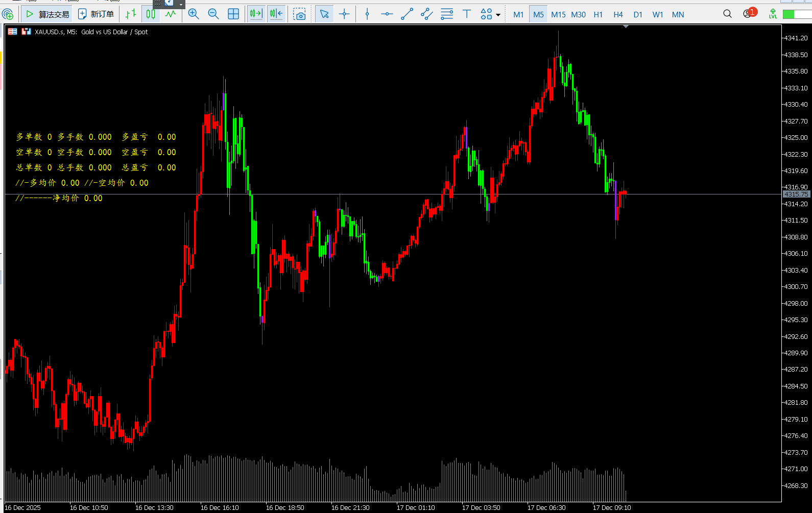
Task: Switch to the M1 timeframe
Action: (518, 15)
